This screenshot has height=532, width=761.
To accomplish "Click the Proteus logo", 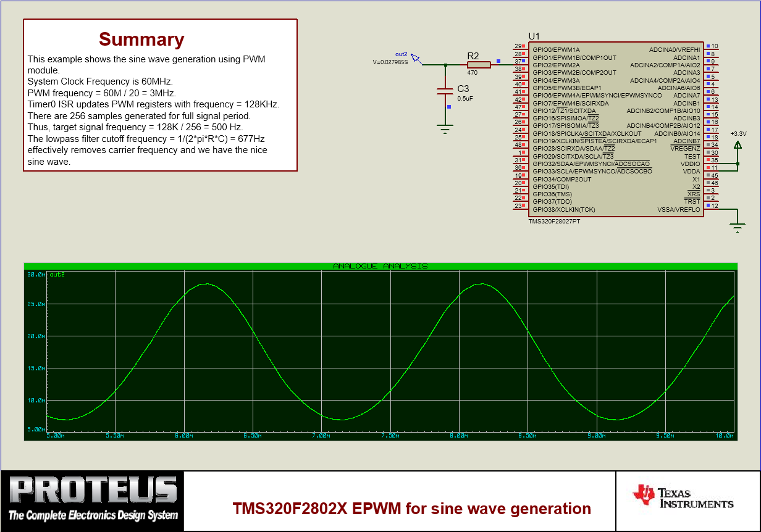I will pyautogui.click(x=93, y=499).
